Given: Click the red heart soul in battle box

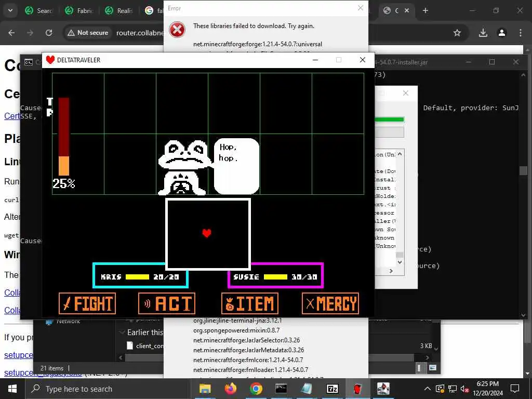Looking at the screenshot, I should click(207, 233).
